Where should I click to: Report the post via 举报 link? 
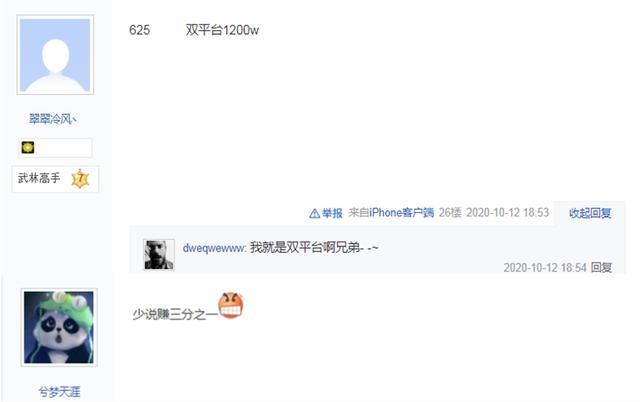pyautogui.click(x=332, y=213)
